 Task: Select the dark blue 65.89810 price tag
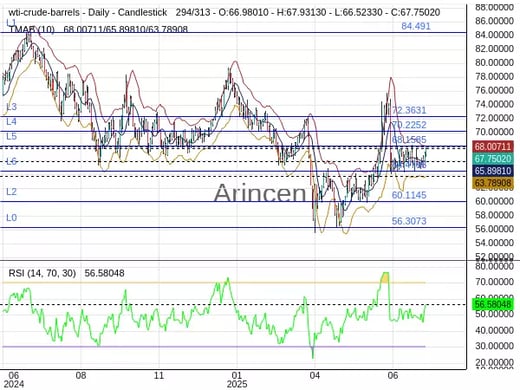pyautogui.click(x=493, y=171)
